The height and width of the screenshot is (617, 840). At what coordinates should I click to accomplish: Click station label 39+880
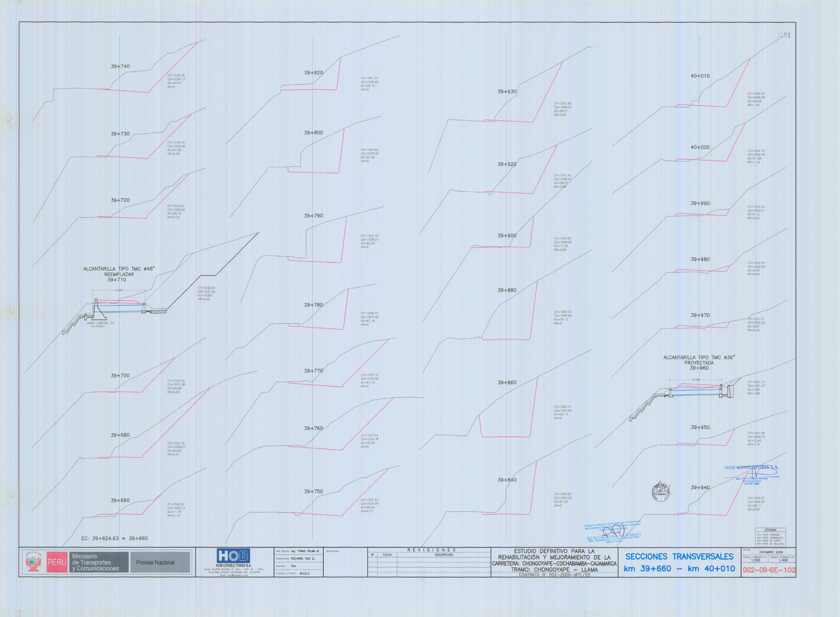507,290
